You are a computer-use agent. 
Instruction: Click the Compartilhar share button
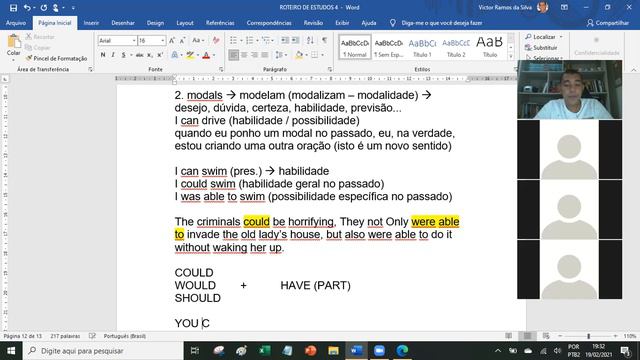point(608,23)
